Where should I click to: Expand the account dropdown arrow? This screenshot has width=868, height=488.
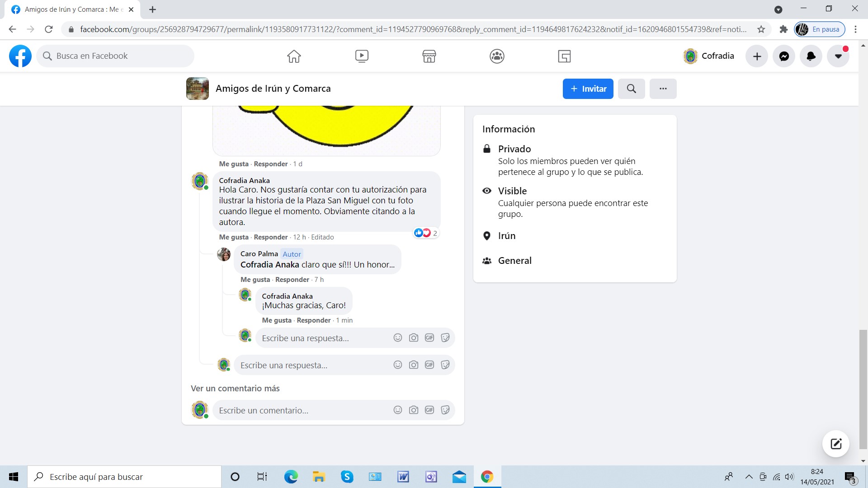[x=838, y=56]
